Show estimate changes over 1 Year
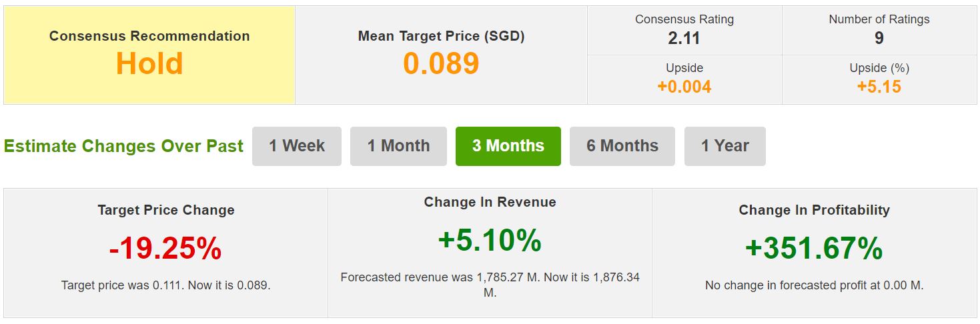The width and height of the screenshot is (980, 324). coord(724,146)
